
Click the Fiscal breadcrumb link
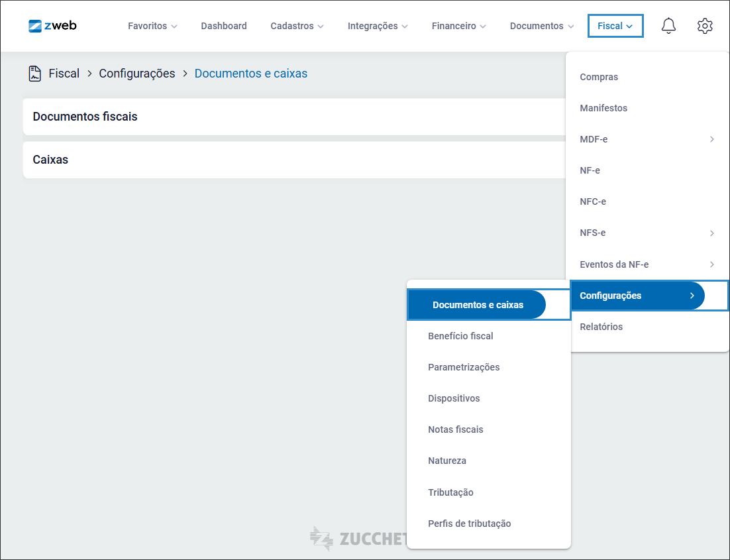pyautogui.click(x=64, y=74)
